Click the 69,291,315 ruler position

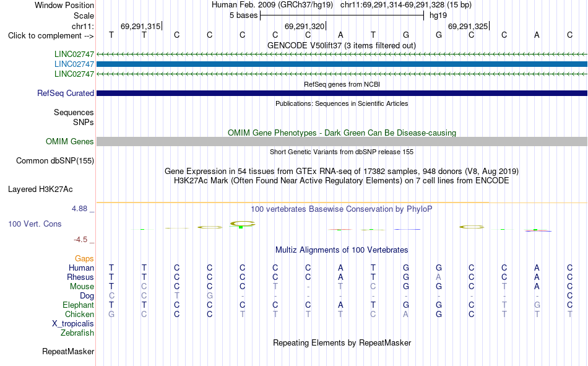(141, 26)
